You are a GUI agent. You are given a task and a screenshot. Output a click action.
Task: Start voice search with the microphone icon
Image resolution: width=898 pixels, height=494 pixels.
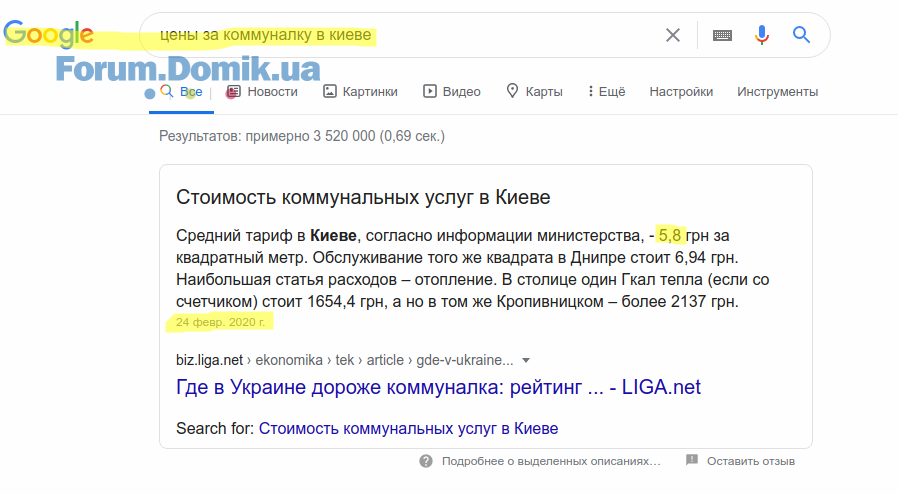coord(762,36)
